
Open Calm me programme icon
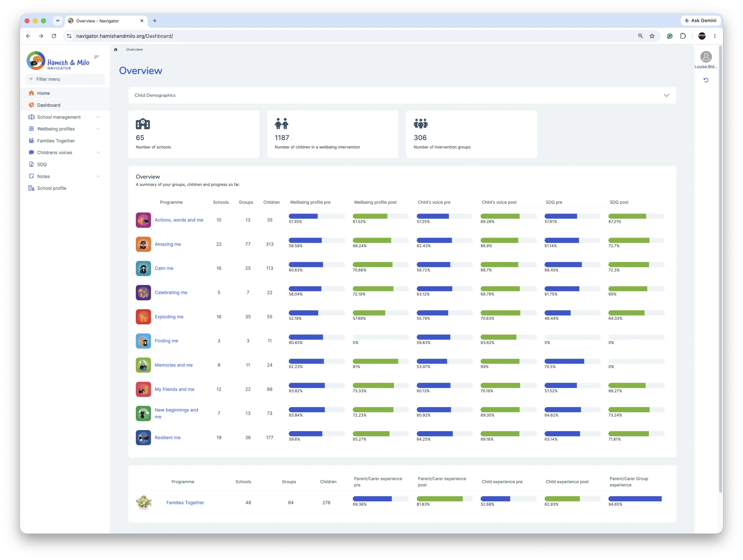click(x=143, y=268)
